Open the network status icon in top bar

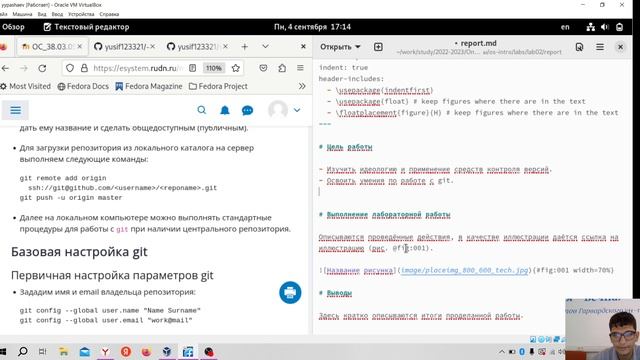click(x=591, y=27)
